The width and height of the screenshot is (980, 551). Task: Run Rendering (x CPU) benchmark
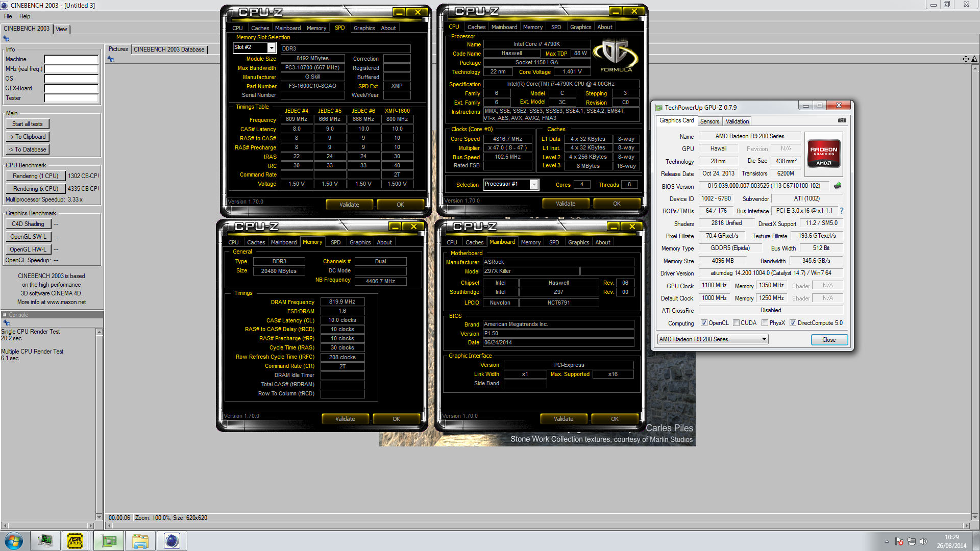[36, 189]
